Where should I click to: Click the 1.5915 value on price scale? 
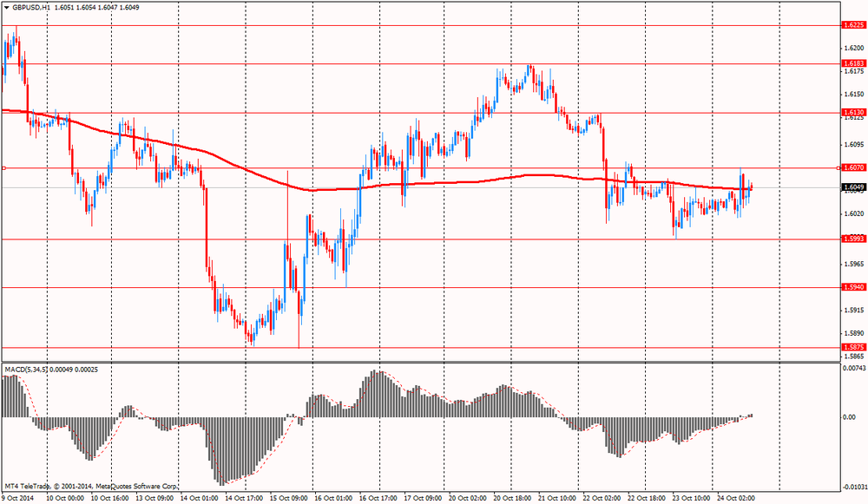854,310
